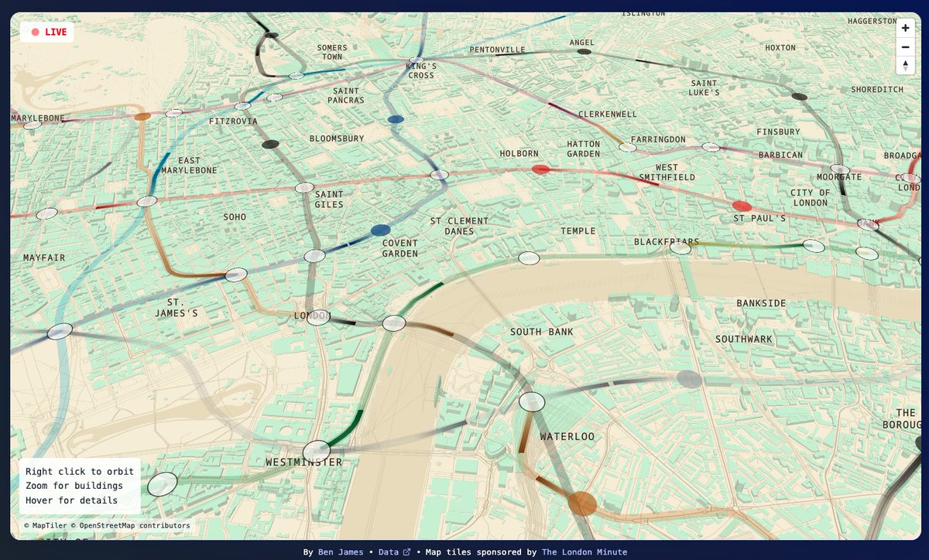Viewport: 929px width, 560px height.
Task: Click the SAINT PANCRAS map label
Action: pos(346,96)
